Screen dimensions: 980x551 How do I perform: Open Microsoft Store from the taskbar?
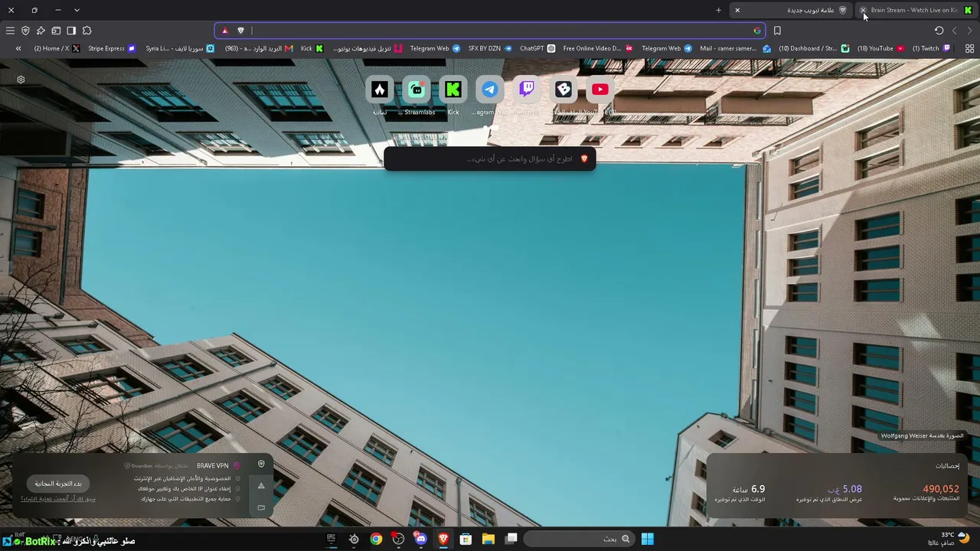point(465,539)
